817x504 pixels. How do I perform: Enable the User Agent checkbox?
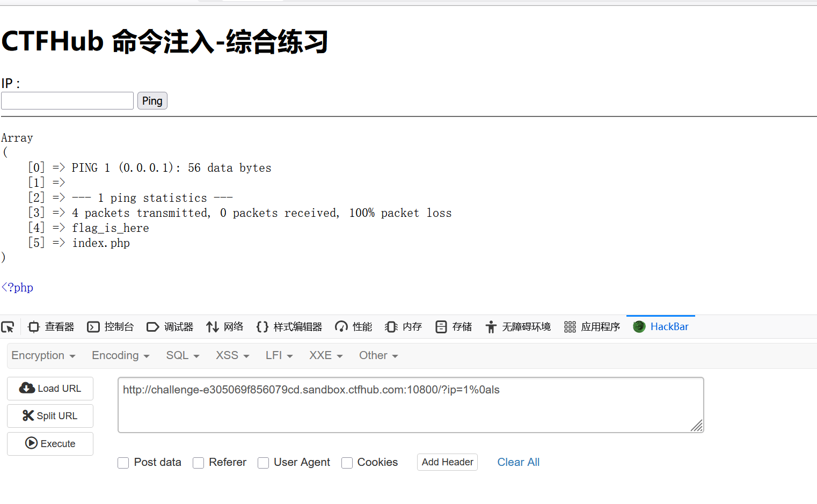263,463
